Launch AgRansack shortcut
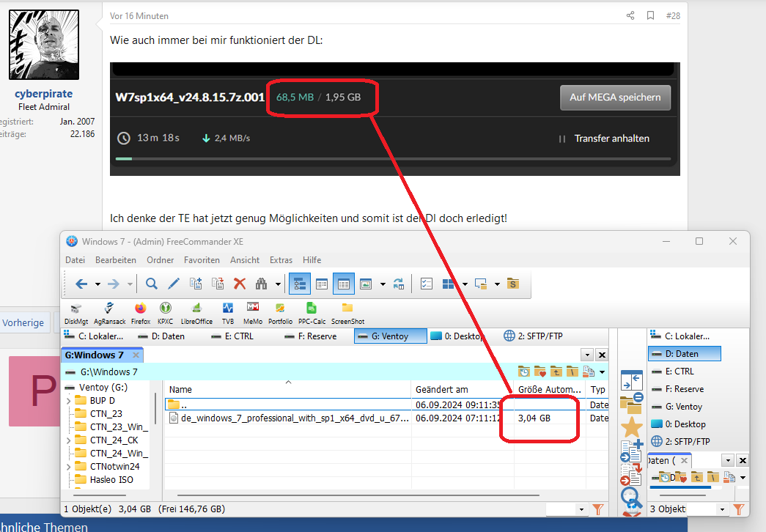 coord(109,314)
